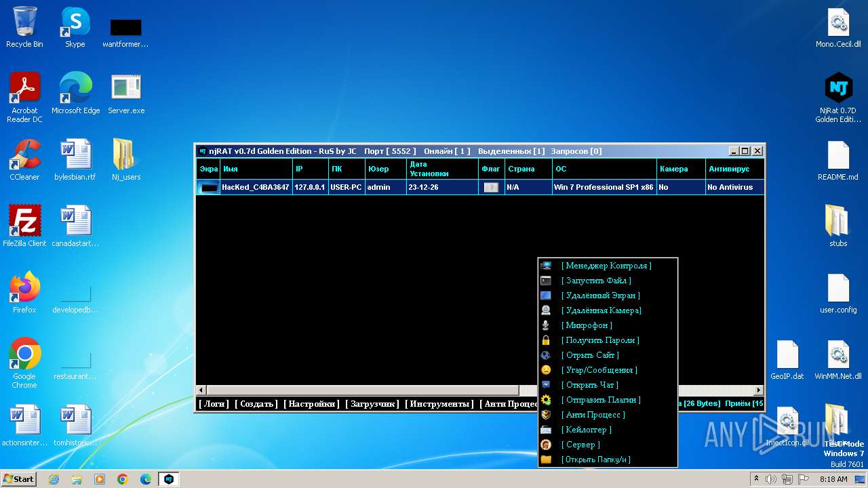Click the ОС column header
The width and height of the screenshot is (868, 488).
point(605,169)
